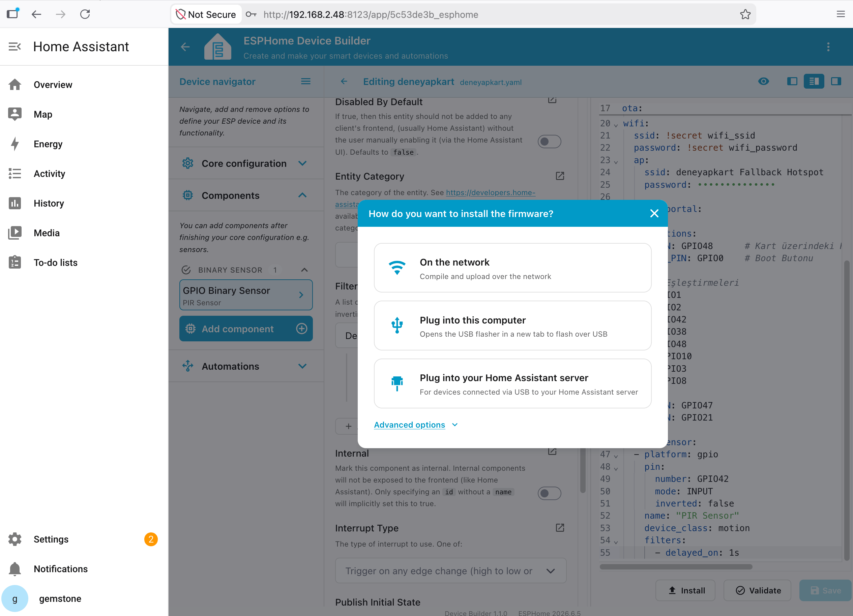853x616 pixels.
Task: Click the USB icon in computer option
Action: coord(397,326)
